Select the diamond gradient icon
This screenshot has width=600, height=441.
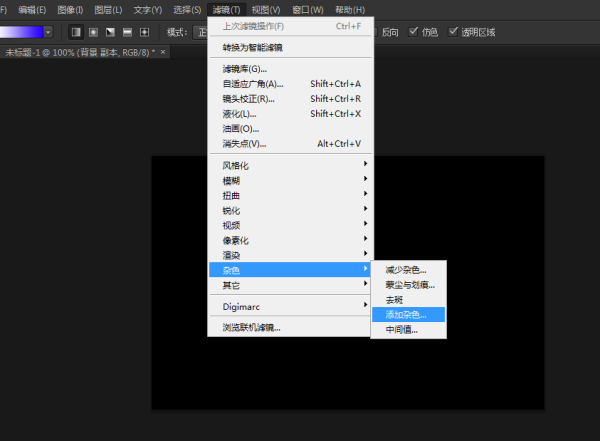[144, 32]
